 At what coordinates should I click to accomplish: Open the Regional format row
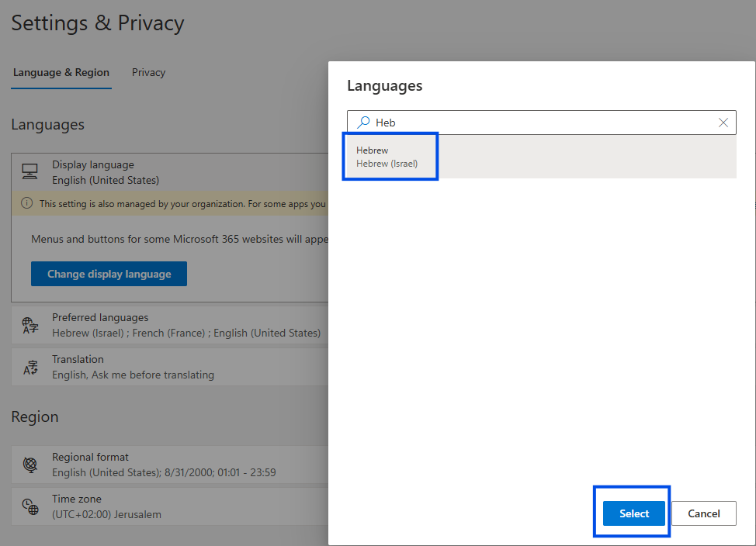(x=170, y=465)
